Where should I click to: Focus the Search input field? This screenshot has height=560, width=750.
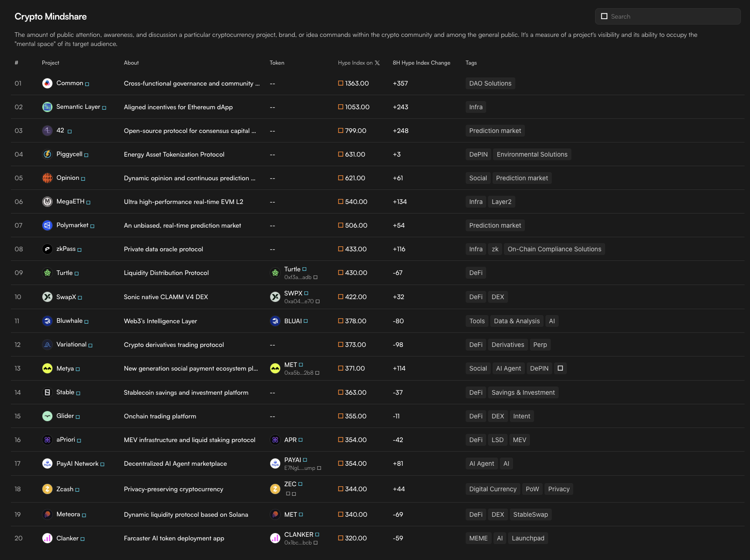668,16
